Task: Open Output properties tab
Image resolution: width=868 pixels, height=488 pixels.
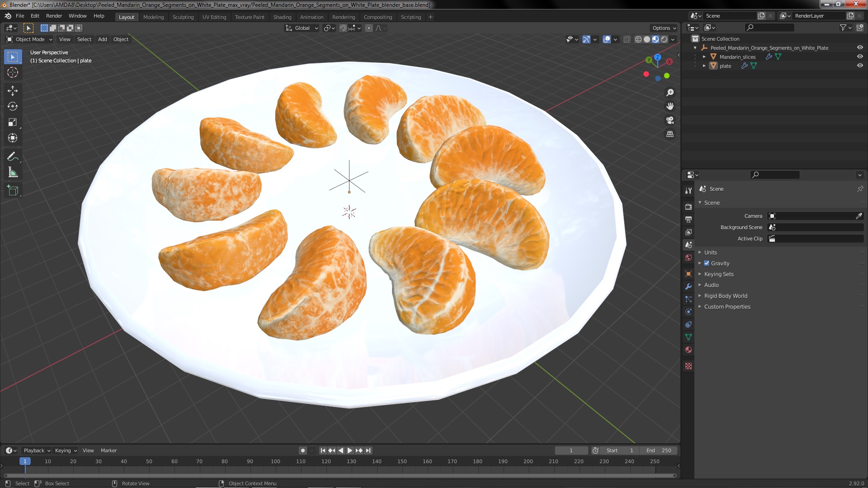Action: 689,219
